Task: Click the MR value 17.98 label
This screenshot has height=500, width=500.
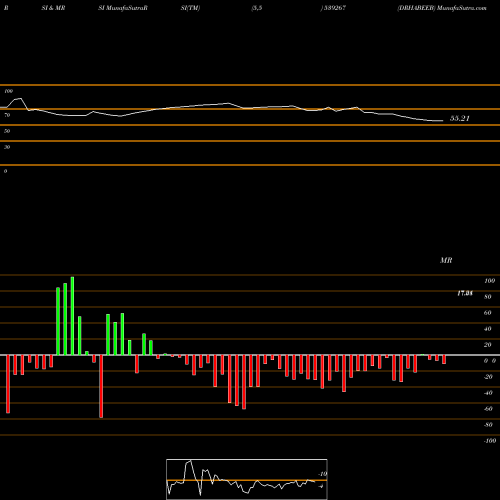Action: point(465,293)
